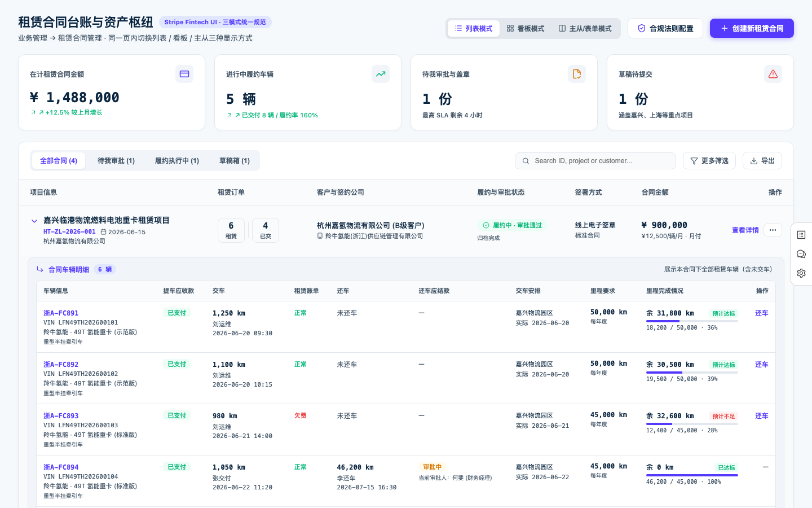812x508 pixels.
Task: Switch to 看板模式 view
Action: [x=526, y=28]
